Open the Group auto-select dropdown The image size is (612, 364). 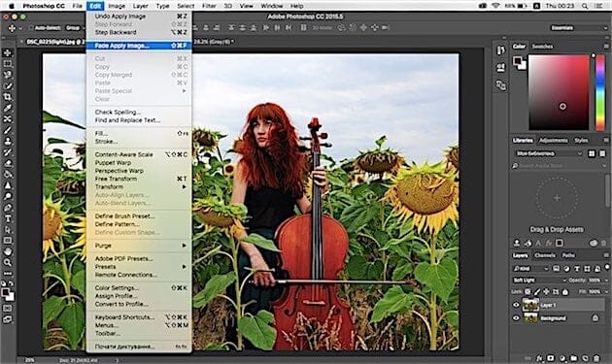[75, 28]
